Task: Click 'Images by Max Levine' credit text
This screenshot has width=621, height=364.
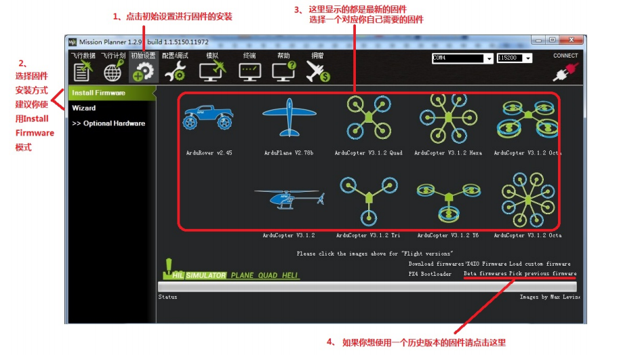Action: point(550,297)
